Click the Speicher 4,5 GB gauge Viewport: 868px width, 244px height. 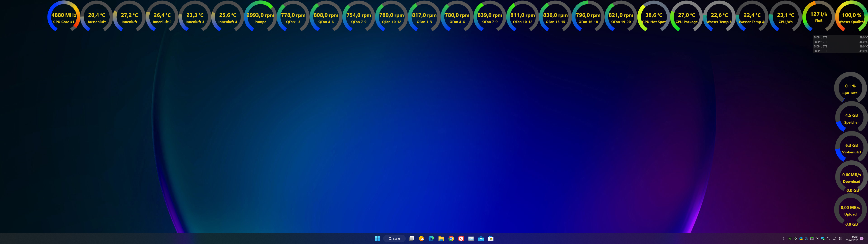851,118
